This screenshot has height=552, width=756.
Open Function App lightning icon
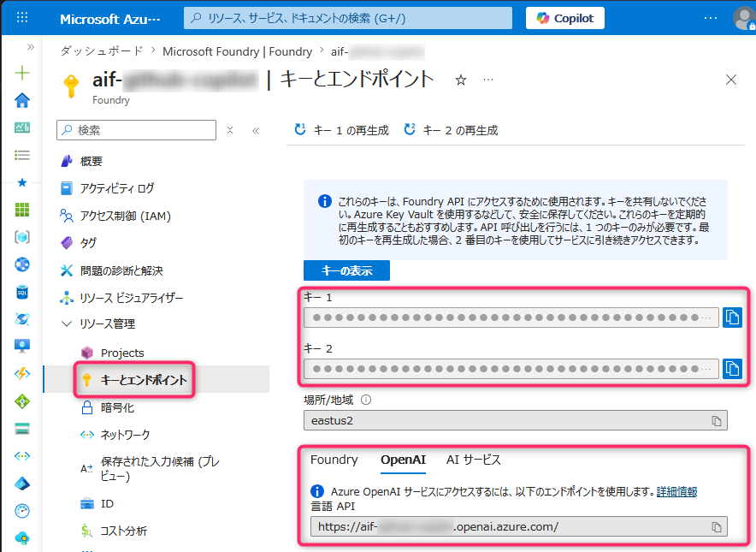[22, 373]
